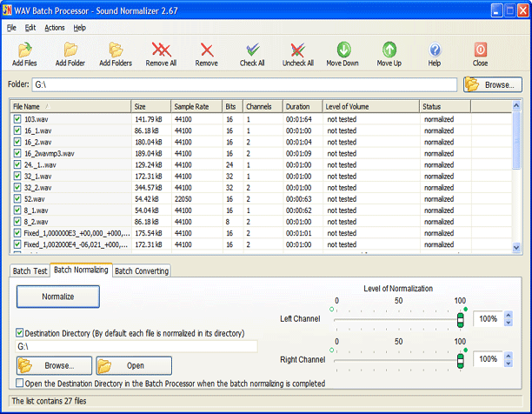Switch to the Batch Test tab

pos(30,270)
